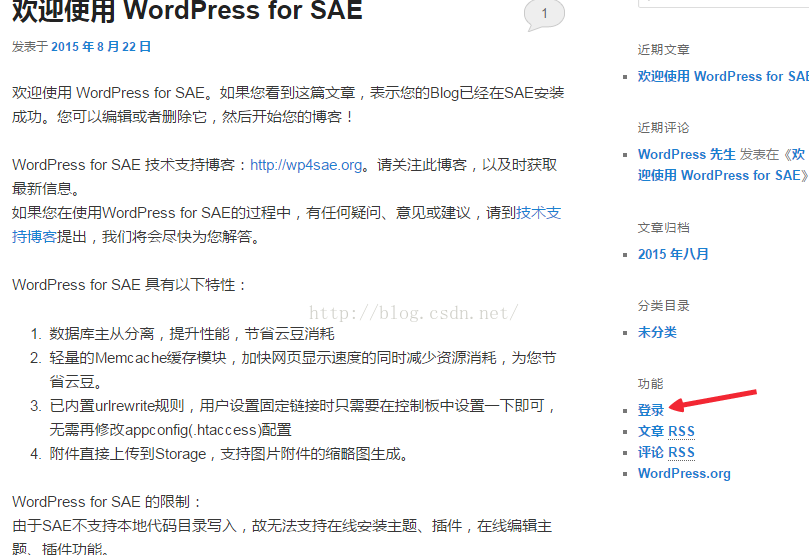The width and height of the screenshot is (809, 555).
Task: Open the 评论 RSS feed link
Action: click(666, 452)
